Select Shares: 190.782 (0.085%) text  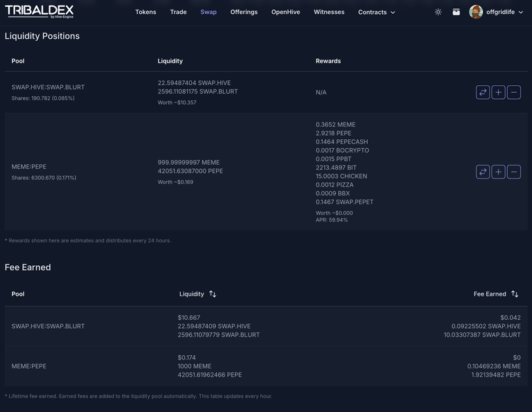[x=43, y=98]
